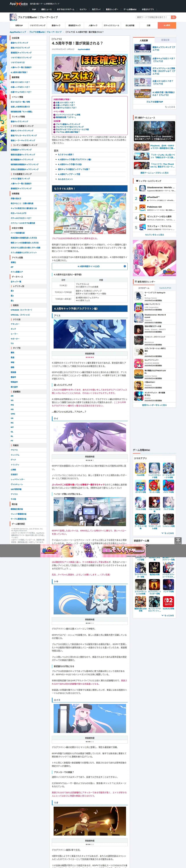Click 4.5周年特設サイト(公式) button
This screenshot has width=186, height=868.
coord(90,266)
